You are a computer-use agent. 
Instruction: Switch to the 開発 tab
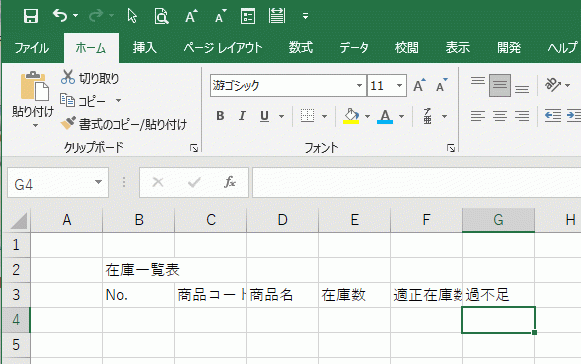tap(509, 48)
